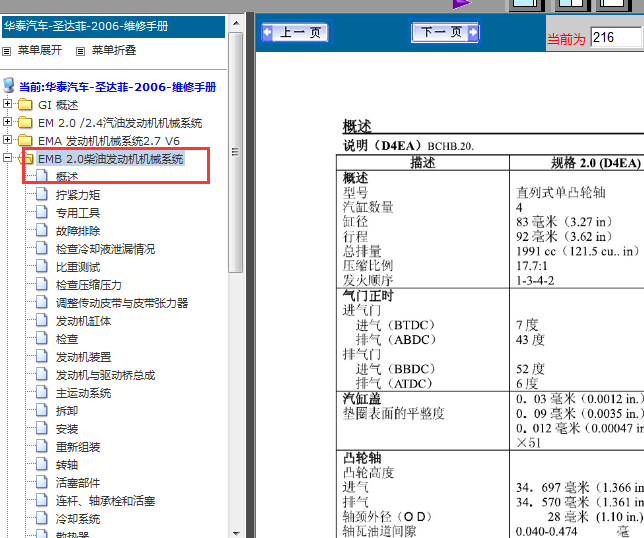Click the 规格 2.0 (D4EA) column header

click(596, 163)
